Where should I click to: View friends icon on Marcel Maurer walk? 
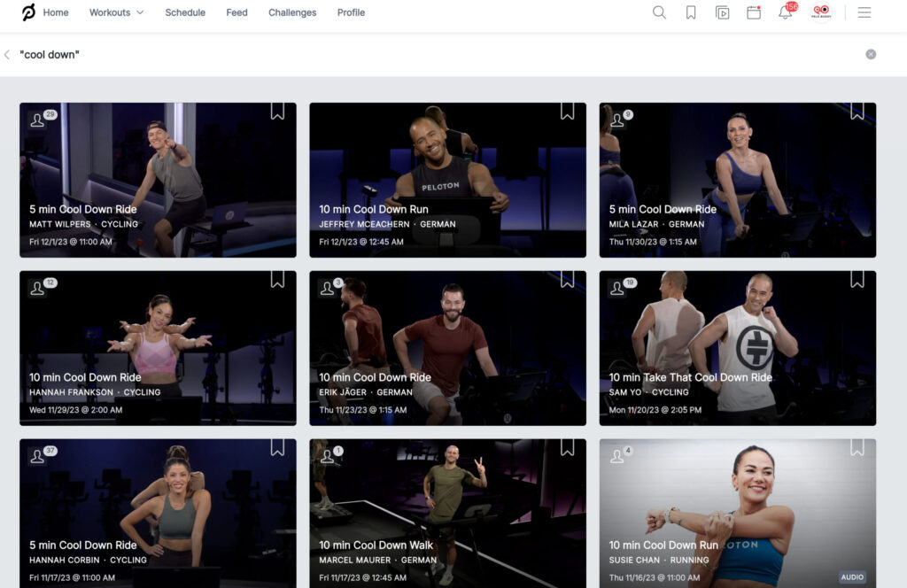328,456
